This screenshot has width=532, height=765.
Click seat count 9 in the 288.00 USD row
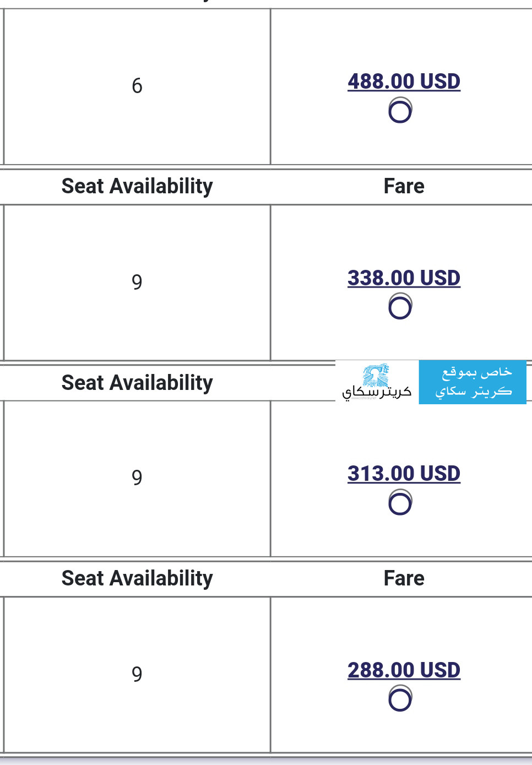[137, 674]
